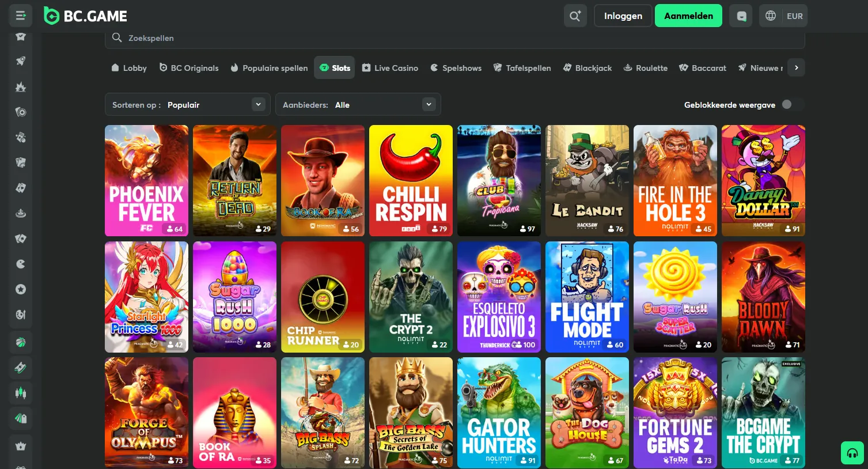Open the basketball sports icon in the sidebar
The height and width of the screenshot is (469, 868).
(21, 342)
